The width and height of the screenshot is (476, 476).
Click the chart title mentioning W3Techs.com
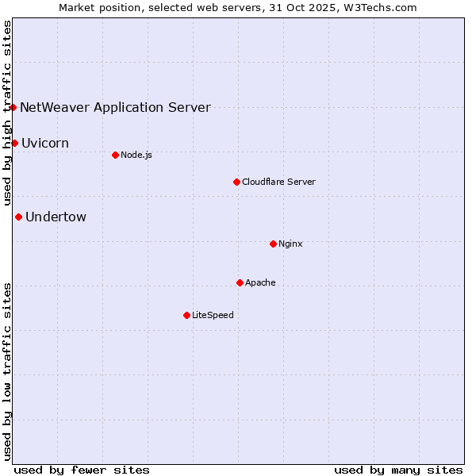pyautogui.click(x=238, y=7)
